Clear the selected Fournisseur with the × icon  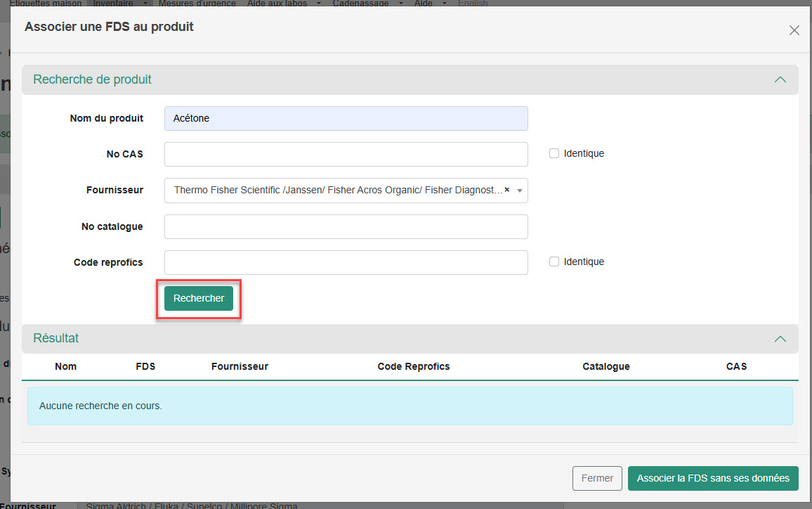click(506, 191)
